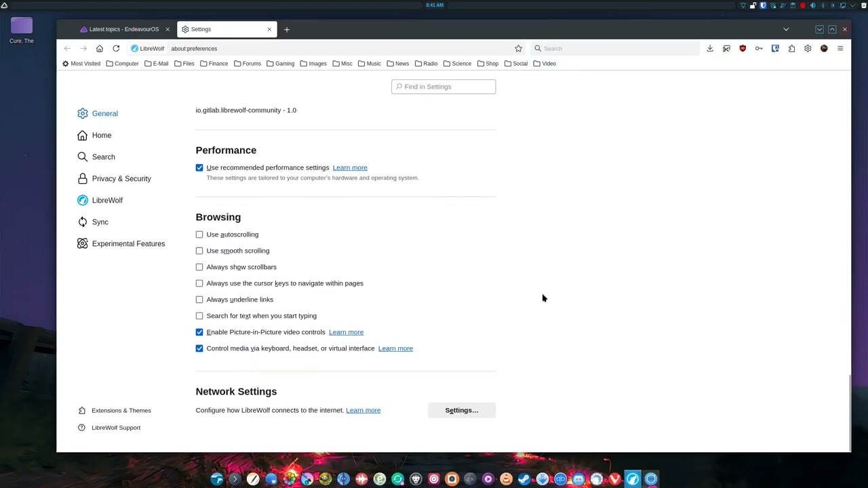Enable Always underline links
The height and width of the screenshot is (488, 868).
click(x=199, y=300)
